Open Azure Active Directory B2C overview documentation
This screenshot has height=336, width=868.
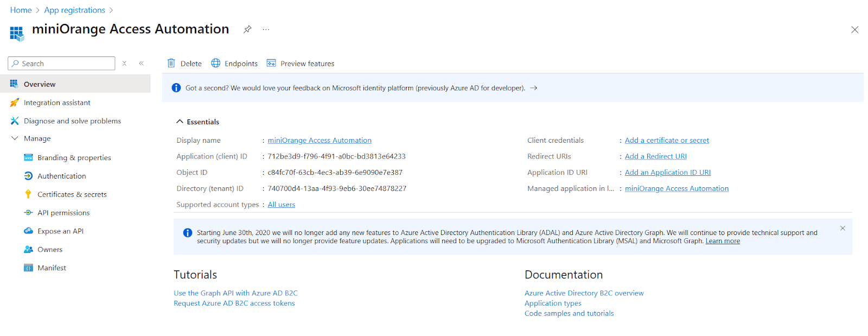pyautogui.click(x=584, y=293)
